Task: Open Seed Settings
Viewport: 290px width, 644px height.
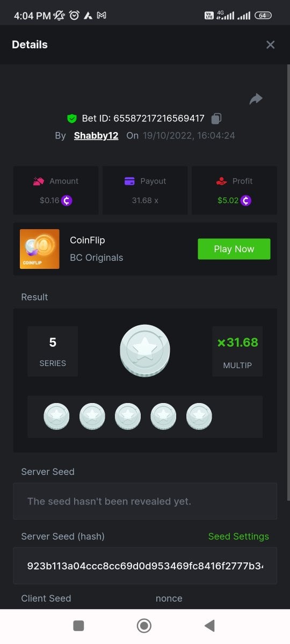Action: pos(238,536)
